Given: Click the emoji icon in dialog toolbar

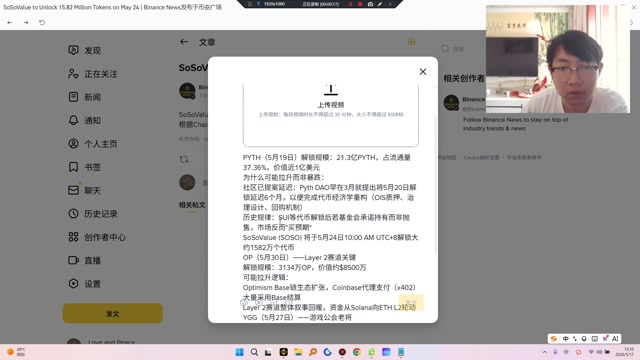Looking at the screenshot, I should click(244, 302).
